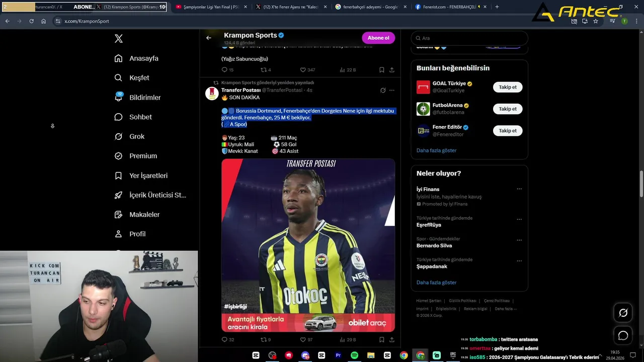Focus the Ara search field
The image size is (644, 362).
tap(469, 38)
